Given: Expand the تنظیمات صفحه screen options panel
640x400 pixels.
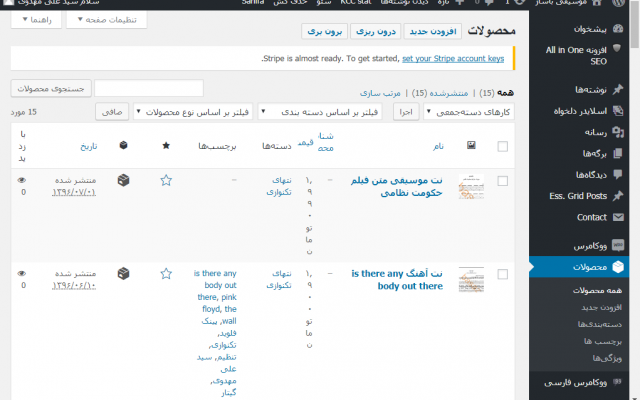Looking at the screenshot, I should point(107,20).
